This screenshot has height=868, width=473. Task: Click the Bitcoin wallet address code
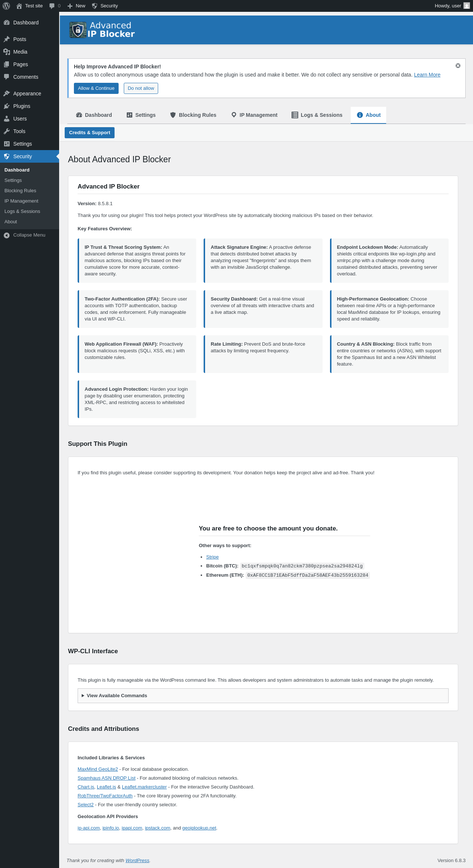coord(302,566)
